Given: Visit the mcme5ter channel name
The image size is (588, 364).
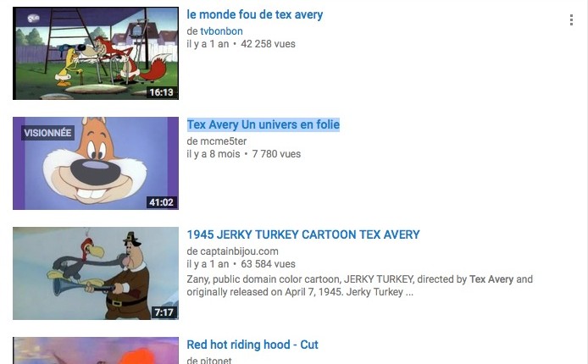Looking at the screenshot, I should (x=223, y=141).
